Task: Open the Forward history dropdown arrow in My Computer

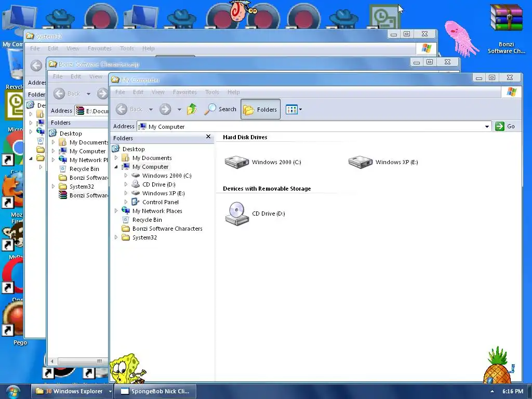Action: (x=179, y=109)
